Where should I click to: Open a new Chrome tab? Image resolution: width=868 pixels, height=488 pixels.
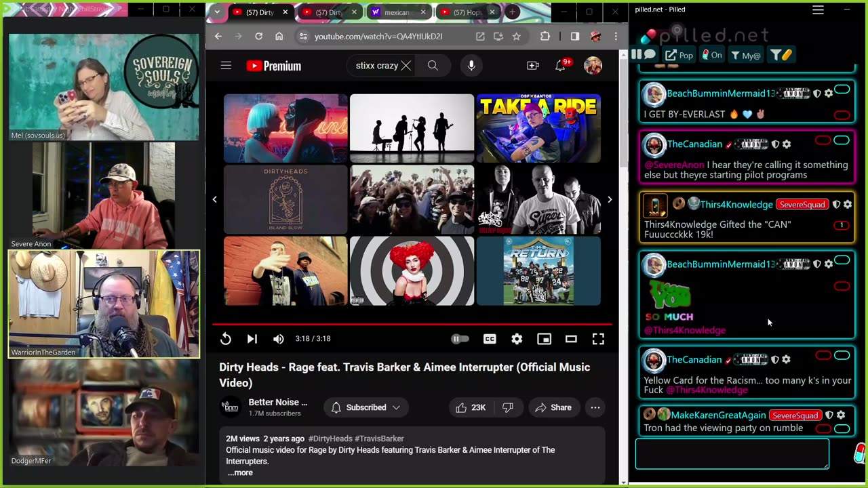point(512,12)
